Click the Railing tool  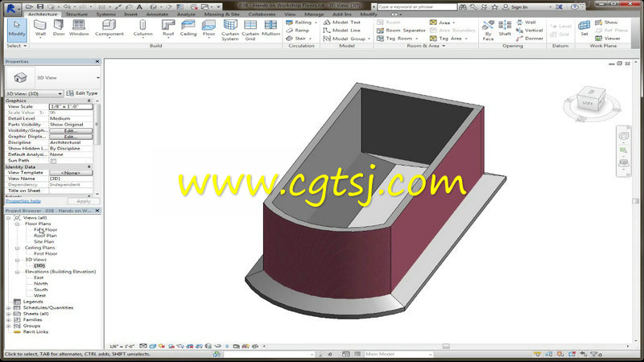[x=301, y=23]
